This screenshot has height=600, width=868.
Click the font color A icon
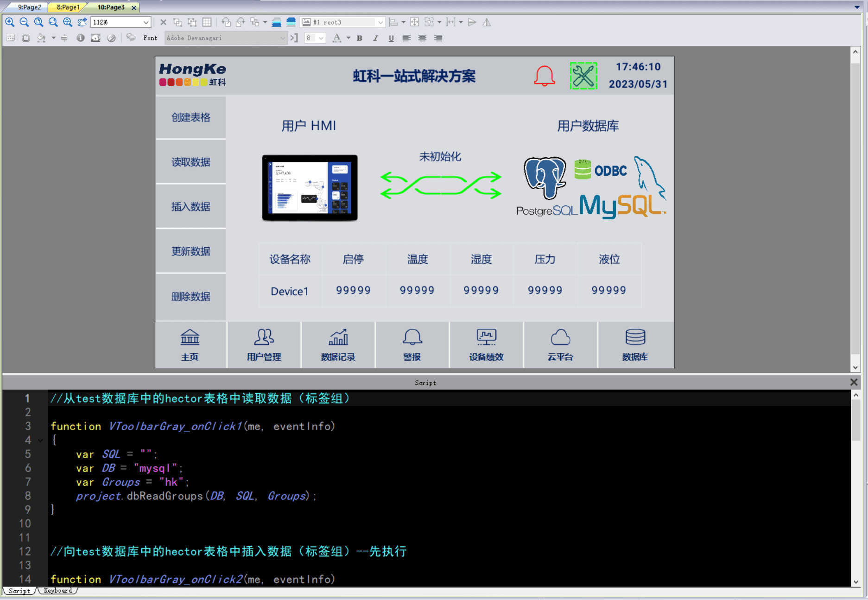(x=337, y=38)
